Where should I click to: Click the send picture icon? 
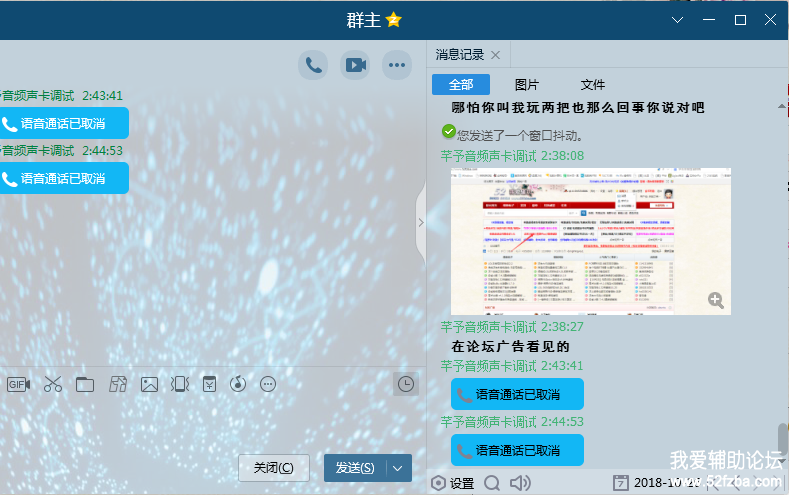click(149, 384)
